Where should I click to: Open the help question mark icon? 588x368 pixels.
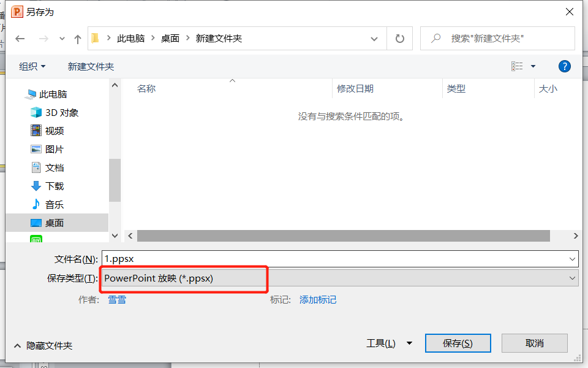[x=565, y=66]
